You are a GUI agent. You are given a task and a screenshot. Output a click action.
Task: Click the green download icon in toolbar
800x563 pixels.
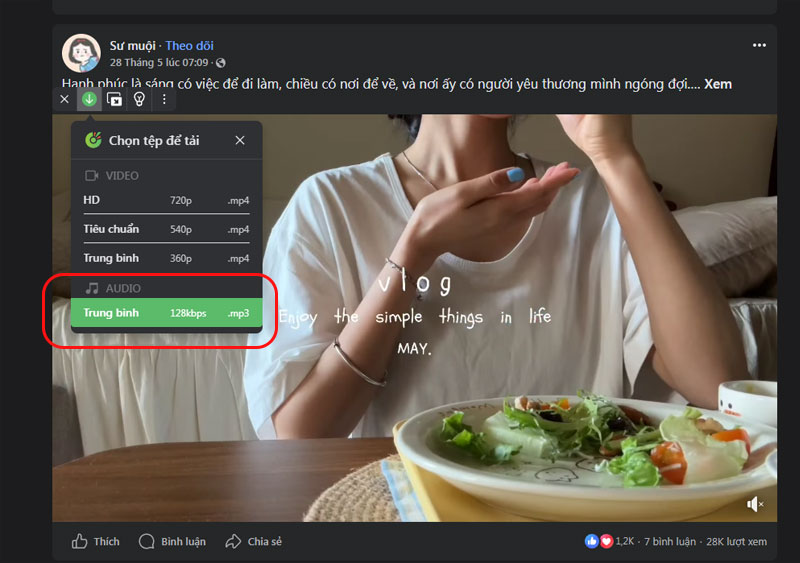(89, 99)
